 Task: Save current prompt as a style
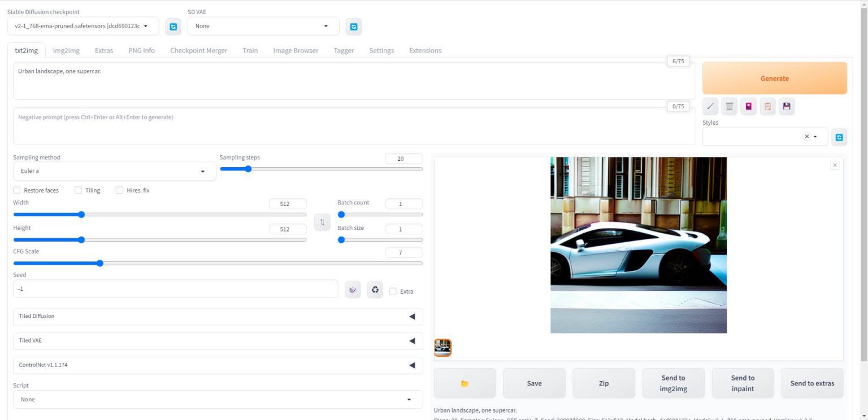click(787, 106)
